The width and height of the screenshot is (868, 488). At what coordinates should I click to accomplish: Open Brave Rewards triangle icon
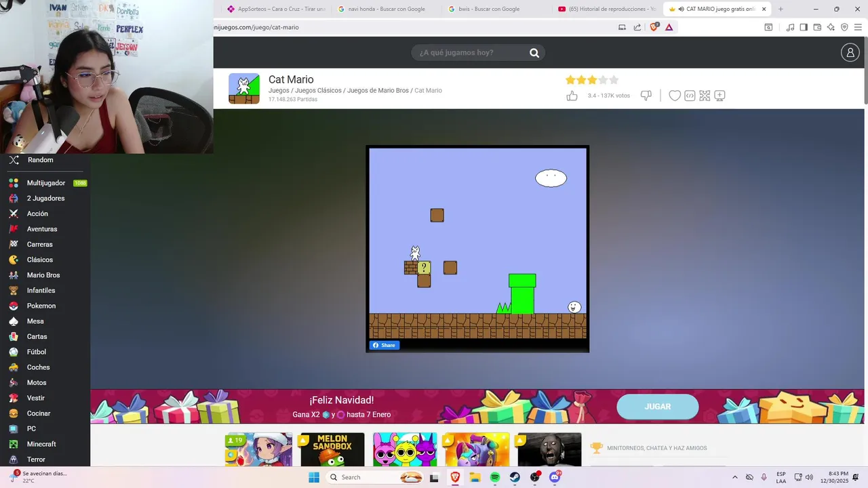click(x=669, y=27)
